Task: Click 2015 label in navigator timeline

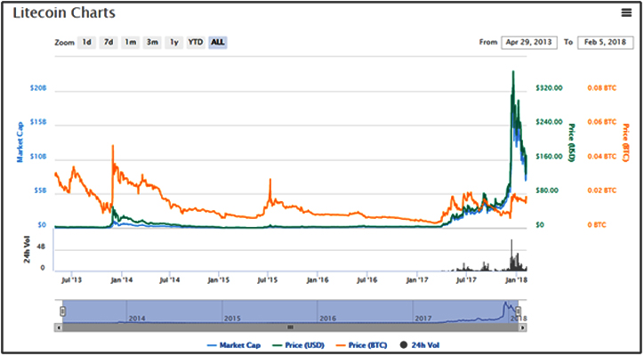Action: [232, 319]
